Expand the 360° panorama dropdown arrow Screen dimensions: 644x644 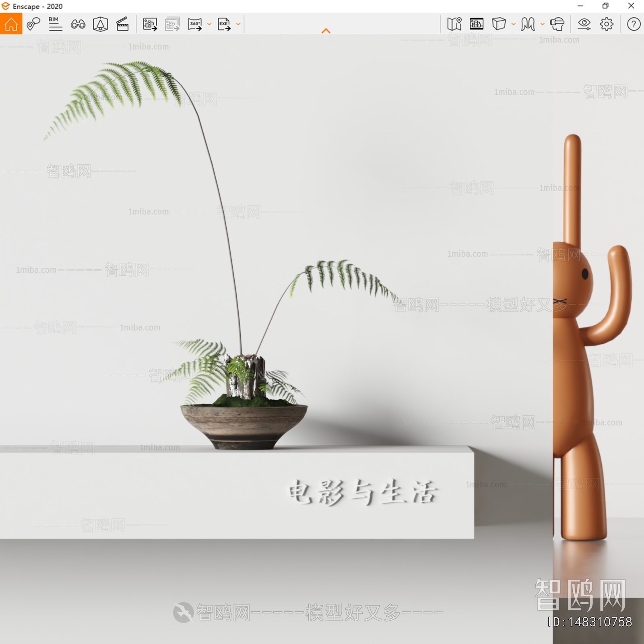pos(209,24)
